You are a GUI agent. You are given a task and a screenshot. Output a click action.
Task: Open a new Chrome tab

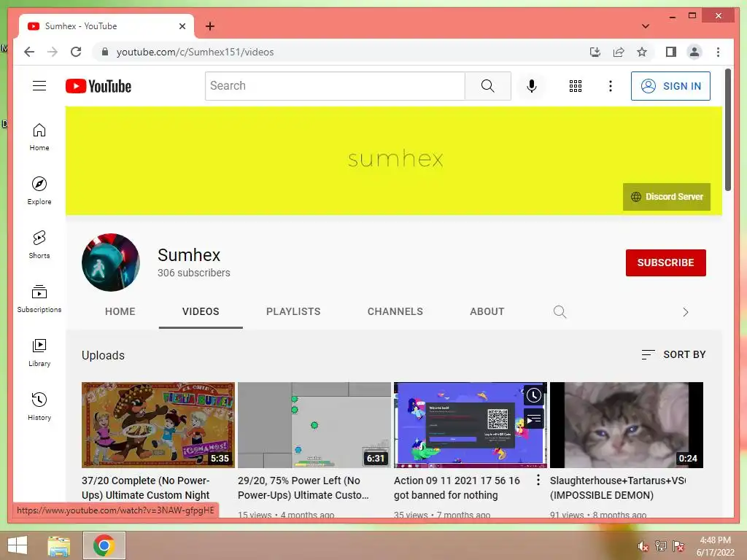click(x=210, y=26)
